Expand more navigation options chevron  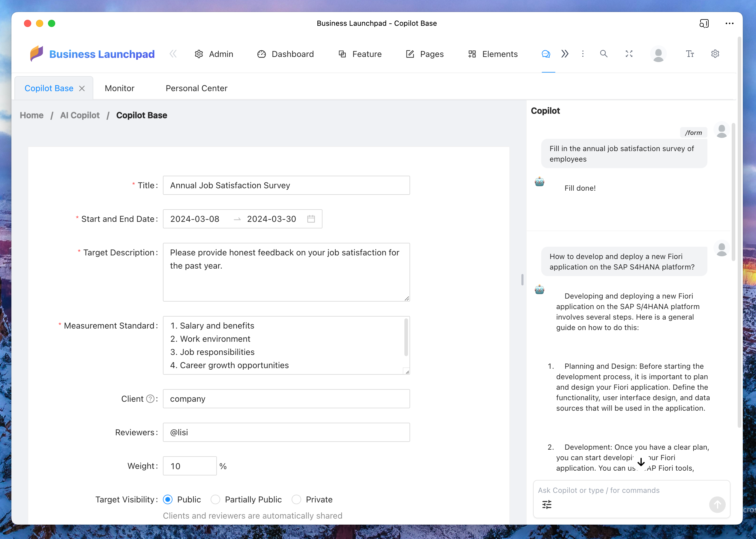click(x=565, y=54)
